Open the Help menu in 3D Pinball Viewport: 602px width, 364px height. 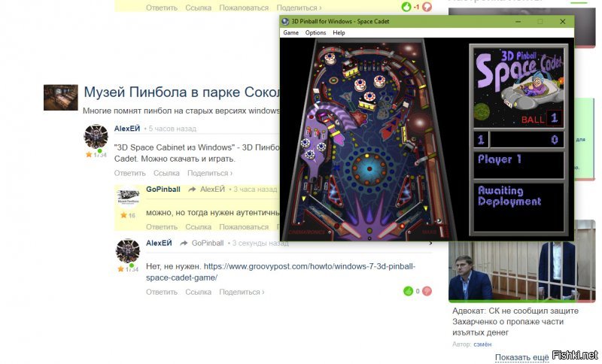coord(339,32)
